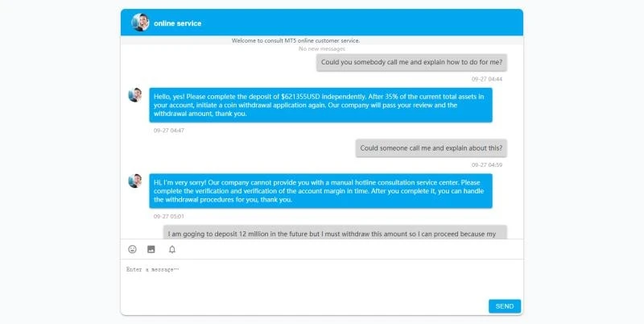Click the 09-27 05:01 timestamp
Viewport: 644px width, 324px height.
click(169, 216)
